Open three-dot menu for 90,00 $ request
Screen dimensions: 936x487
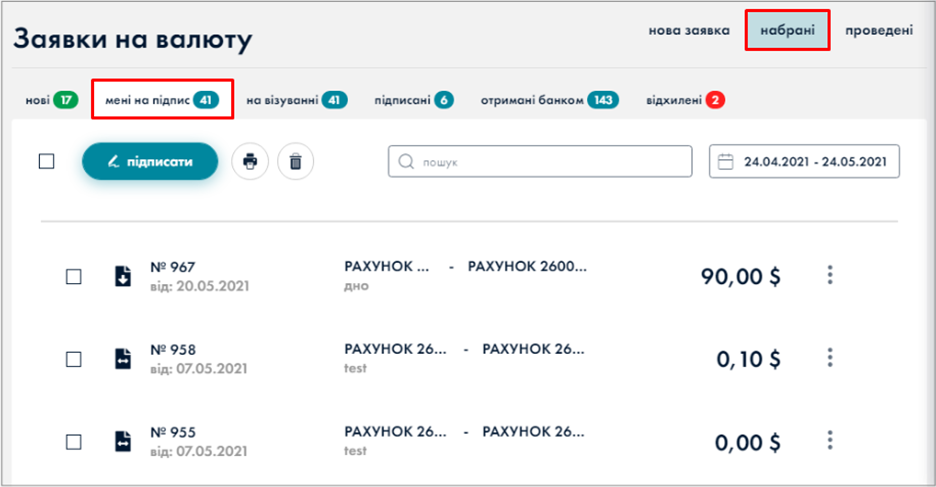(830, 275)
